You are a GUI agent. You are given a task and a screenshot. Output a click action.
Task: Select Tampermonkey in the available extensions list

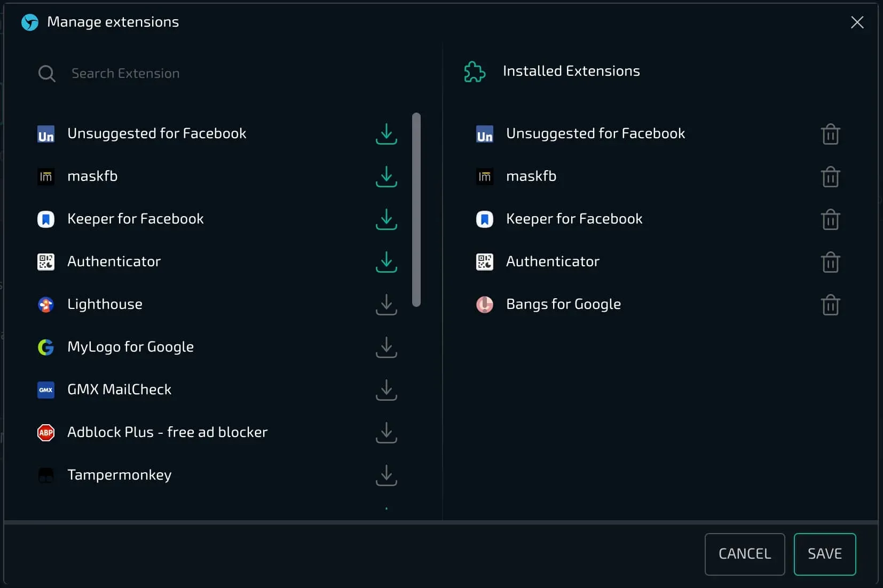pos(119,475)
